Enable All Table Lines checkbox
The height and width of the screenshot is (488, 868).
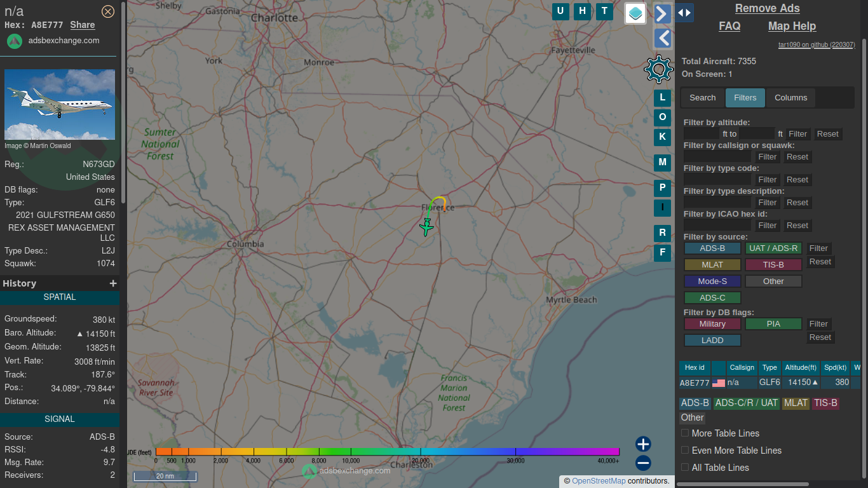(685, 467)
